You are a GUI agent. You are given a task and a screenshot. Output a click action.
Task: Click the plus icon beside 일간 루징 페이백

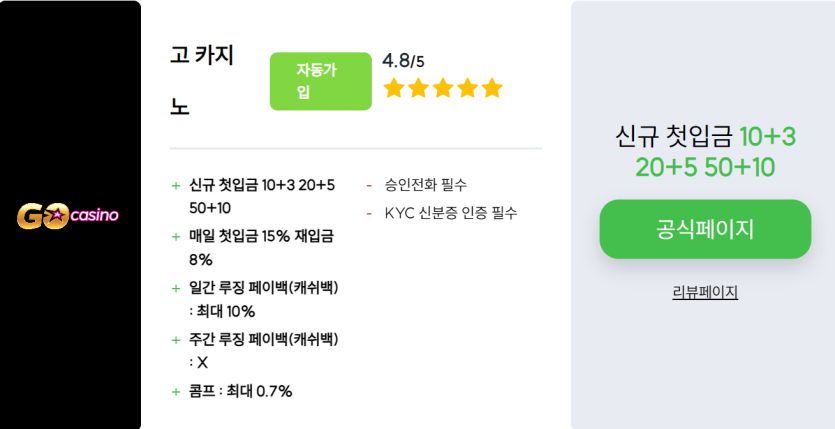(176, 288)
